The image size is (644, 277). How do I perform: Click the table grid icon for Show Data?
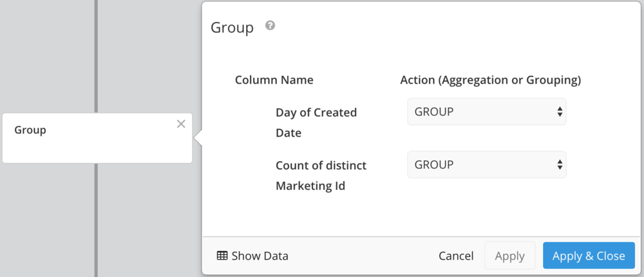(222, 256)
